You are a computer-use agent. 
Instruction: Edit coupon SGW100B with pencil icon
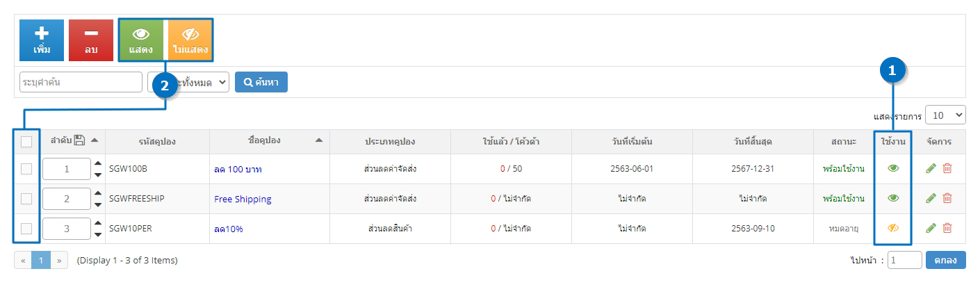pyautogui.click(x=931, y=168)
